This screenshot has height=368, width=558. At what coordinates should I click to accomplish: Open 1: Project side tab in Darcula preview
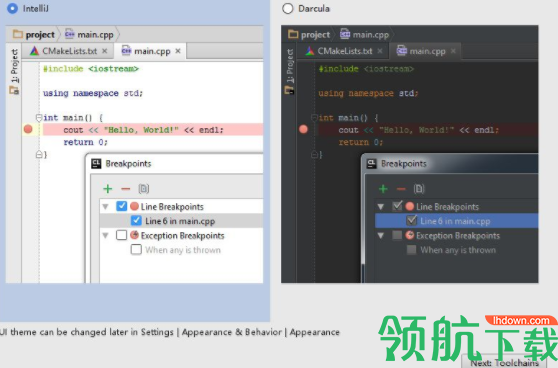click(x=290, y=66)
